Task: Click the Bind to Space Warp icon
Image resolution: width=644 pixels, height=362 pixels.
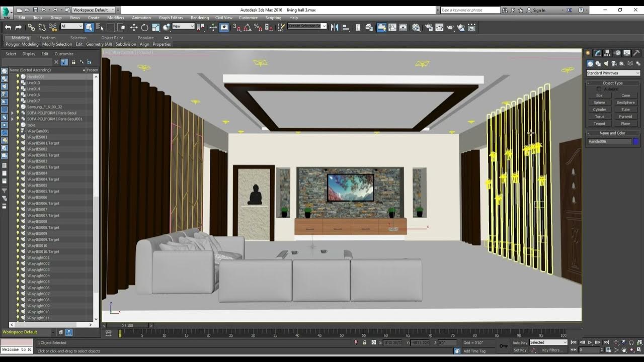Action: [x=53, y=28]
